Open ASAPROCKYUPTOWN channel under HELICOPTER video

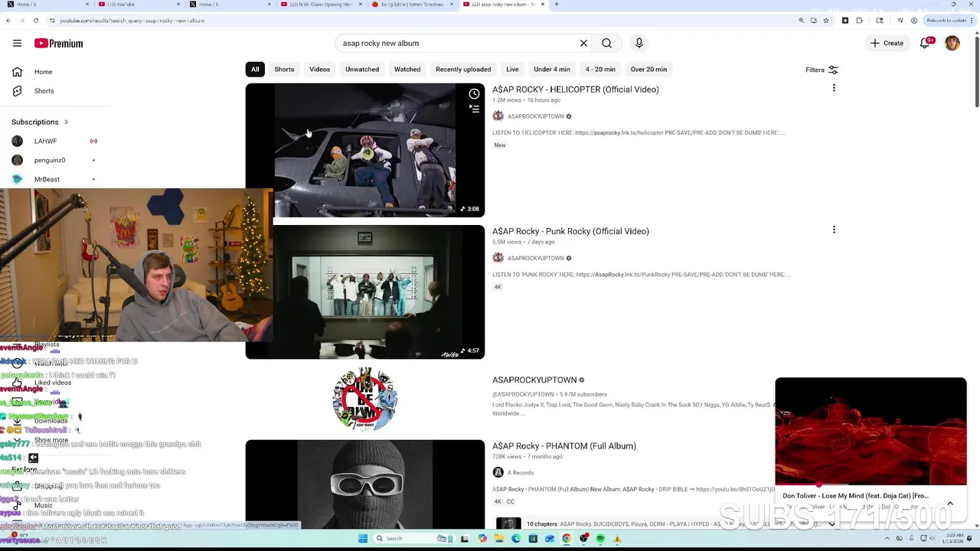[536, 116]
